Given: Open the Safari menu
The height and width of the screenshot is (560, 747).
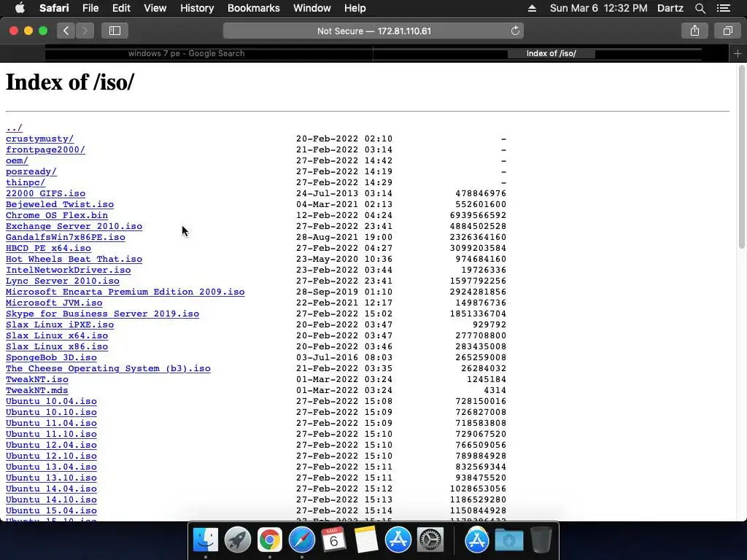Looking at the screenshot, I should coord(54,8).
